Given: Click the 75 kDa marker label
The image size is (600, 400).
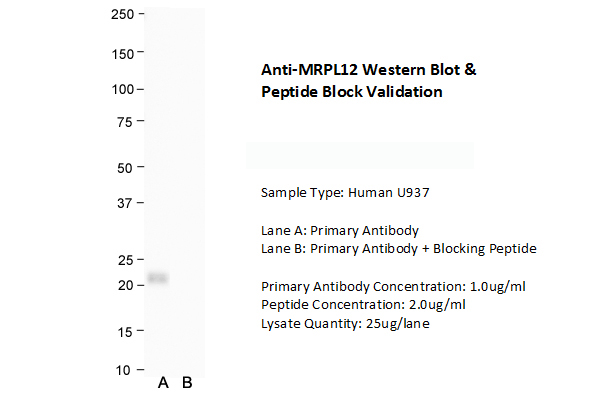Looking at the screenshot, I should click(x=125, y=122).
